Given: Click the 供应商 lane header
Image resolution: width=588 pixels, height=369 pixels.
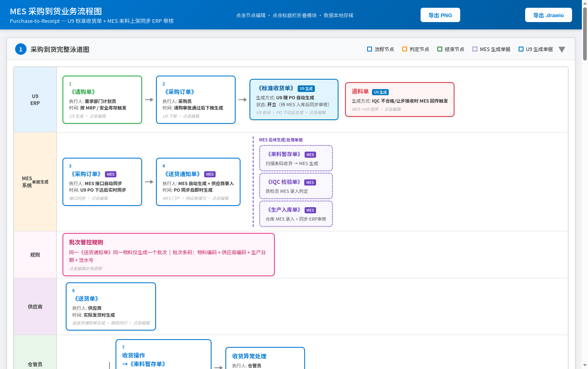Looking at the screenshot, I should tap(35, 306).
